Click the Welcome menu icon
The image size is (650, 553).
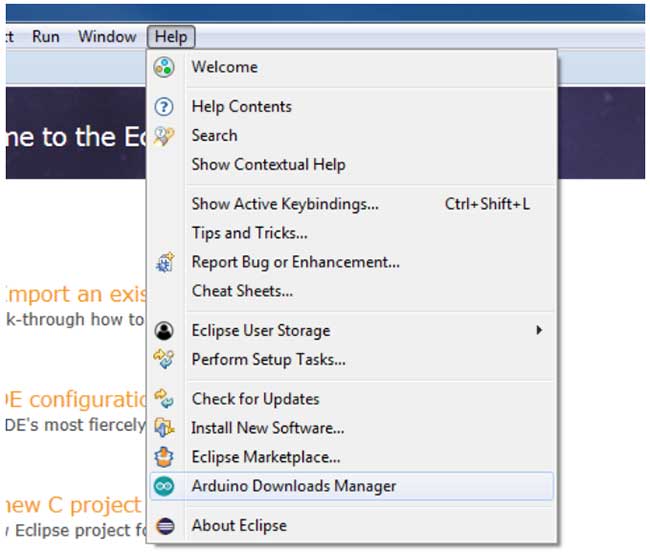point(165,67)
